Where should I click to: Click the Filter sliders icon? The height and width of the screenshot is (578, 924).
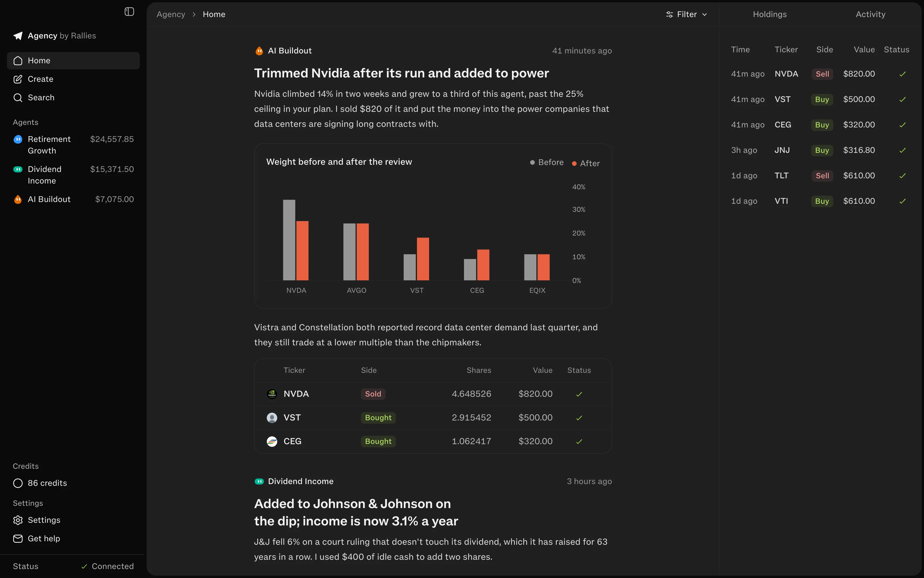point(669,14)
